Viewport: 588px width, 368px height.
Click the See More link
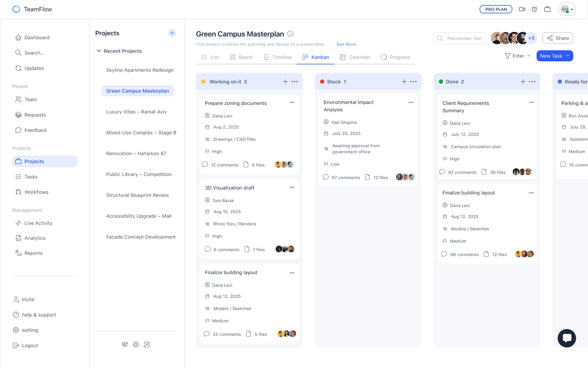[x=346, y=44]
